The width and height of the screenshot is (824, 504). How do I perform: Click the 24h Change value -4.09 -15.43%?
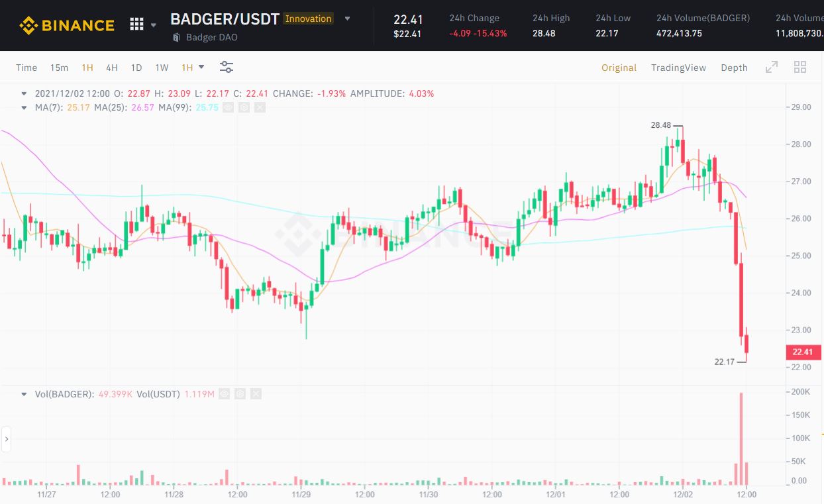coord(478,33)
